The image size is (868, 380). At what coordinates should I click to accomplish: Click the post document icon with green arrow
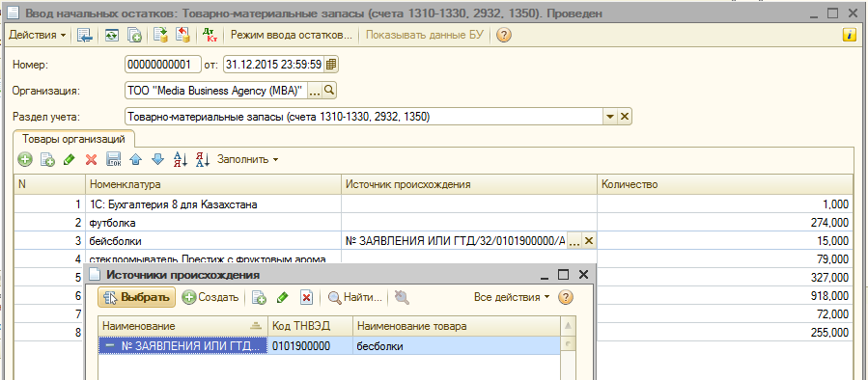coord(161,36)
